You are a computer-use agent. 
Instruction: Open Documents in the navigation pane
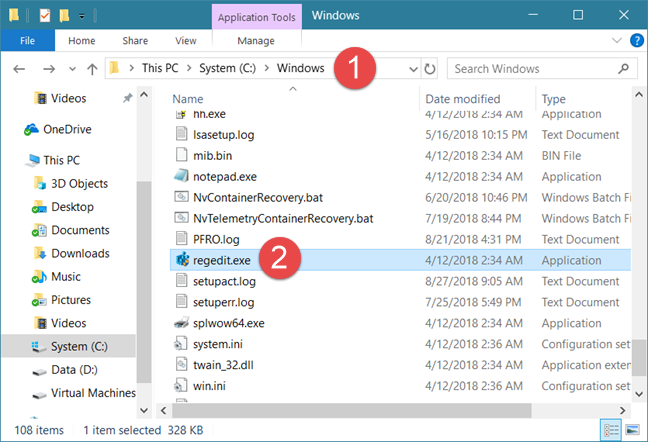pos(80,230)
